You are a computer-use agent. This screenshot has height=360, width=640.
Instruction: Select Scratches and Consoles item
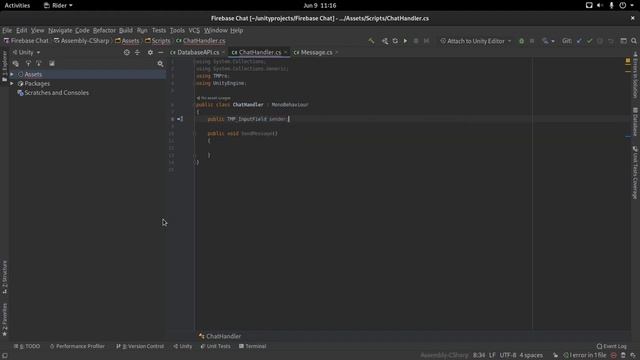point(53,93)
